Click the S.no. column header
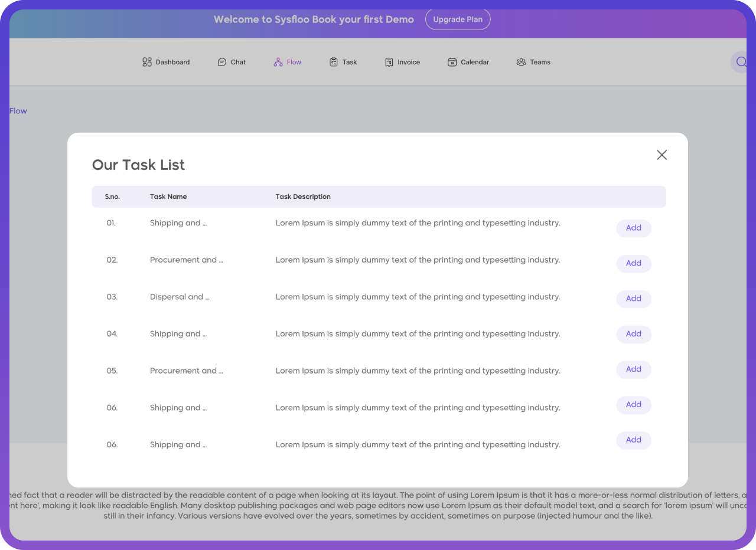This screenshot has height=550, width=756. pos(112,197)
